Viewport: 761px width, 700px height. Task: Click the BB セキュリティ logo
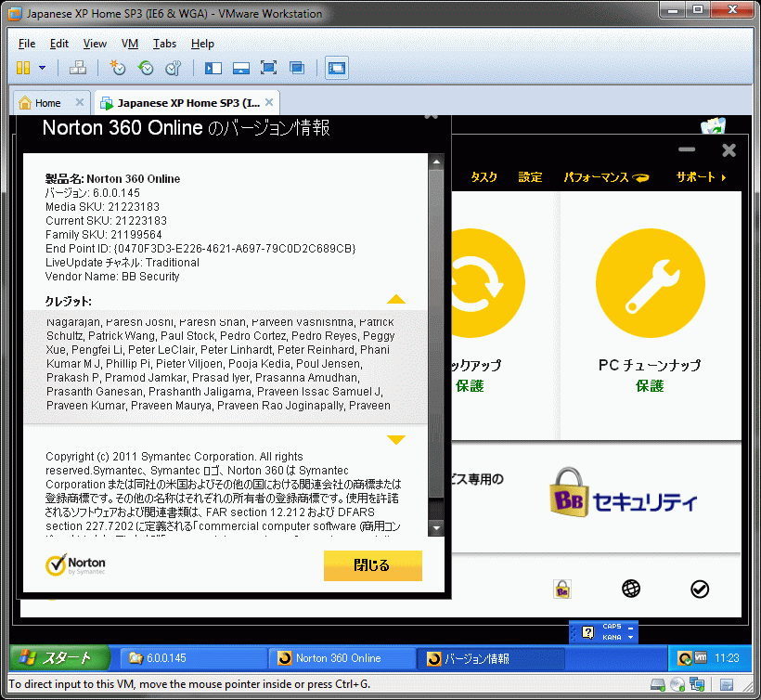(x=623, y=493)
